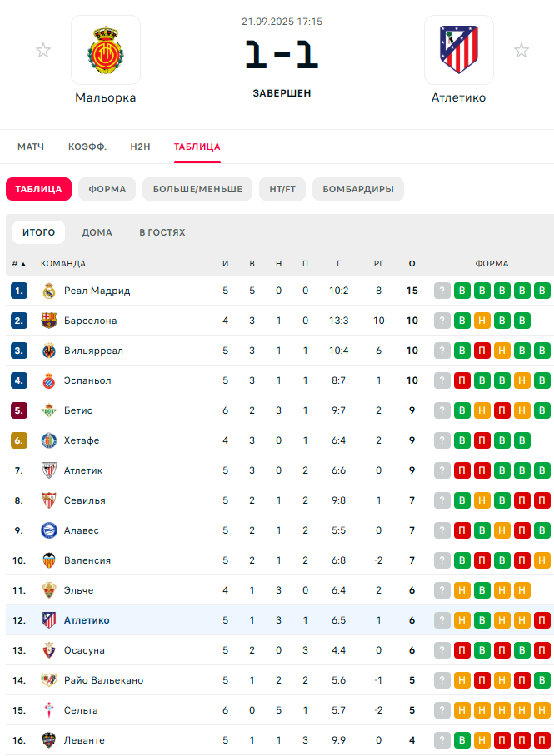The image size is (554, 756).
Task: Click Real Madrid's latest green В form badge
Action: 542,291
